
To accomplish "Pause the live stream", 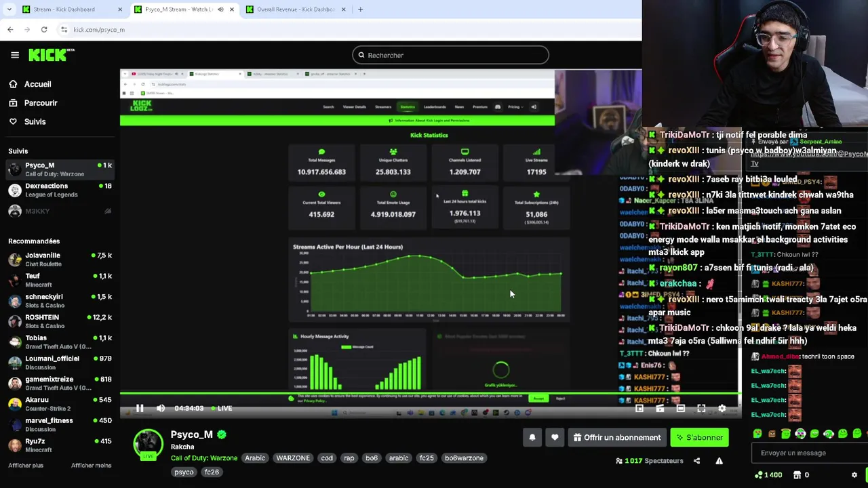I will tap(140, 408).
